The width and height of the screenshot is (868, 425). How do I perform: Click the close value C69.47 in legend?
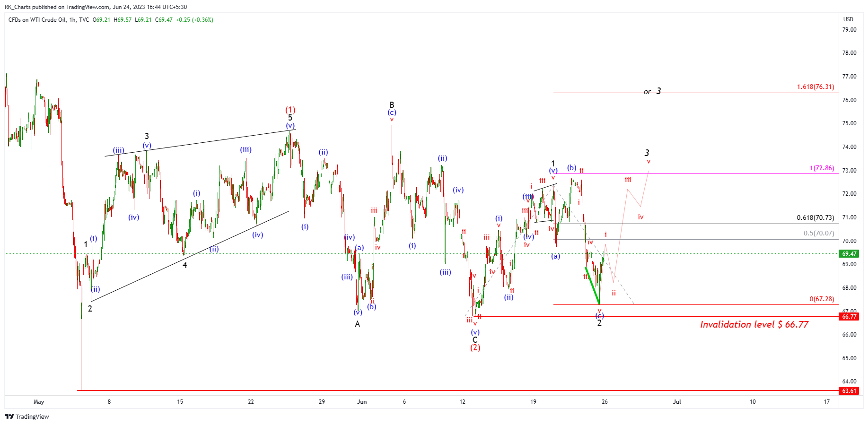164,20
